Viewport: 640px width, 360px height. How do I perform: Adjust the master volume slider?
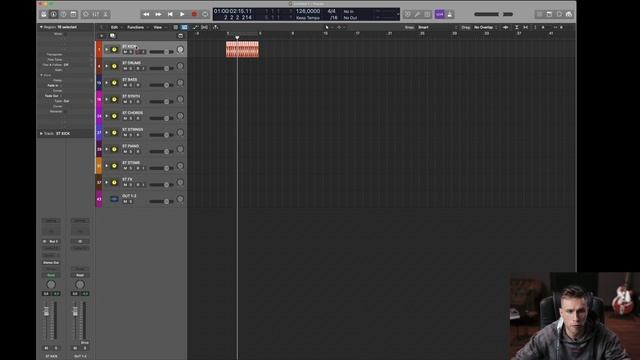(493, 14)
